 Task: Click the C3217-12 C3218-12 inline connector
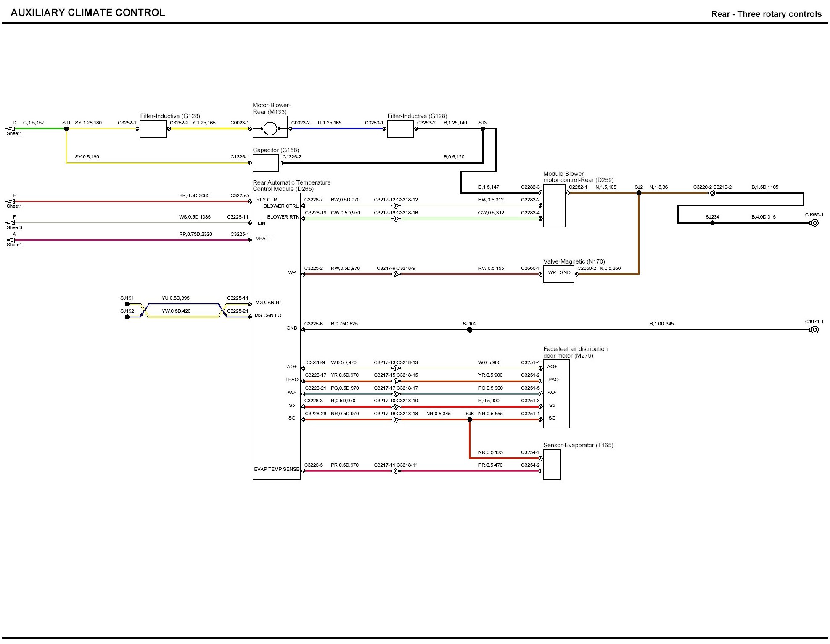[x=396, y=206]
